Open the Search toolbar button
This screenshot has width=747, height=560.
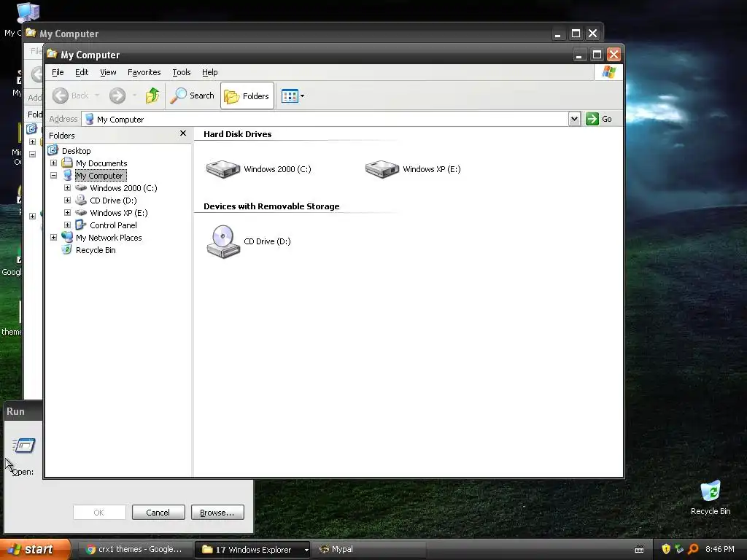pos(193,96)
